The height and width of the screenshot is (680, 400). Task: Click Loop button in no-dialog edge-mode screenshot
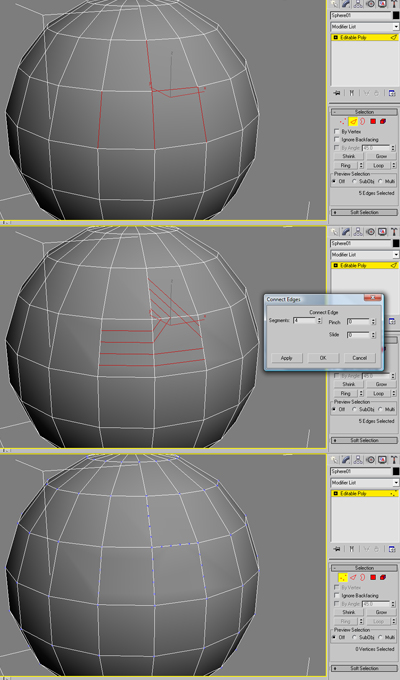[x=379, y=165]
